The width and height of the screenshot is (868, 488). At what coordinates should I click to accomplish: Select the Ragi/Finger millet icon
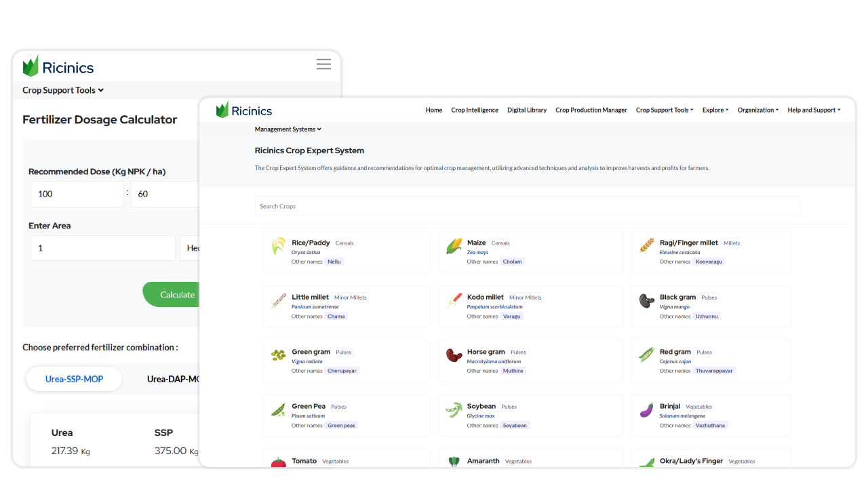[647, 245]
